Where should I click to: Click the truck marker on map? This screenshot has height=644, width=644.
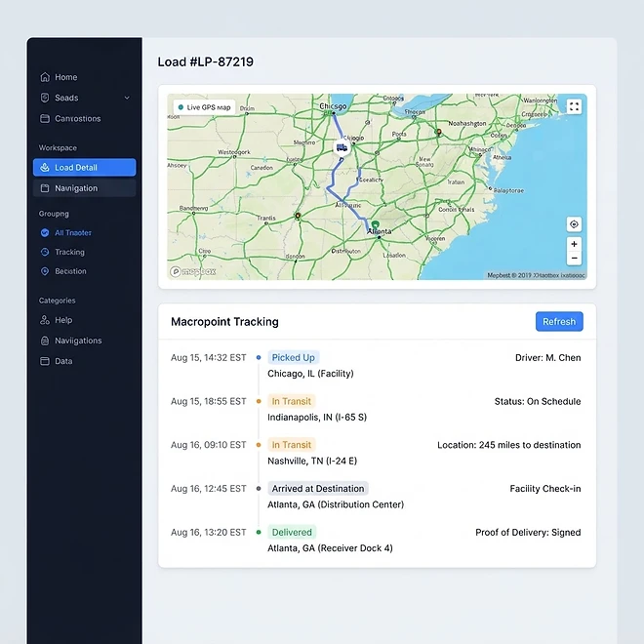coord(342,148)
